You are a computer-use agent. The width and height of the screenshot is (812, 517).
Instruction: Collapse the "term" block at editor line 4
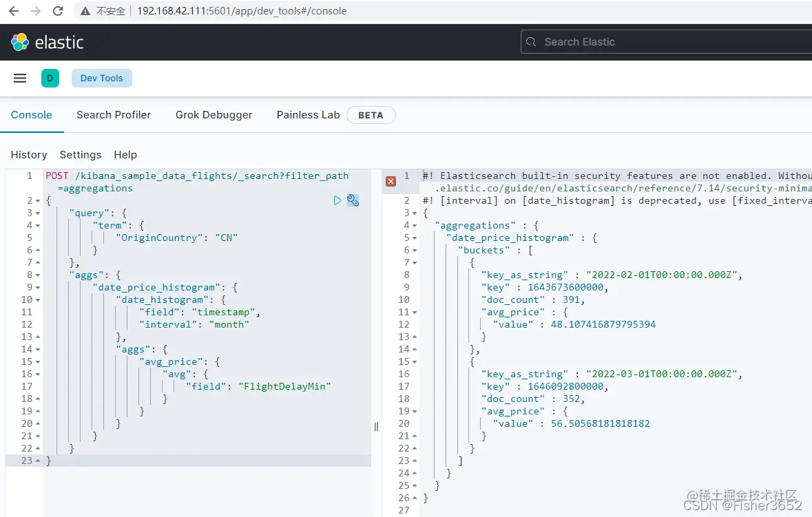(38, 226)
